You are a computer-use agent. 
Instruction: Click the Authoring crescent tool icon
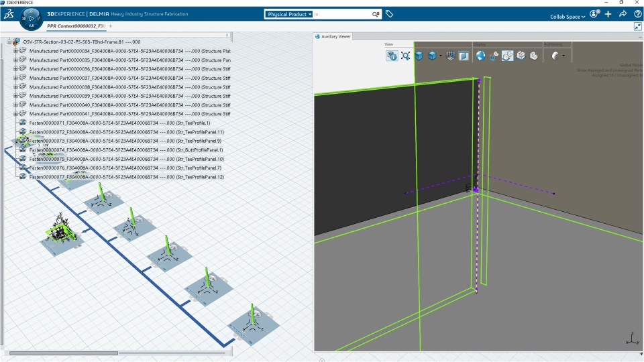click(x=555, y=56)
